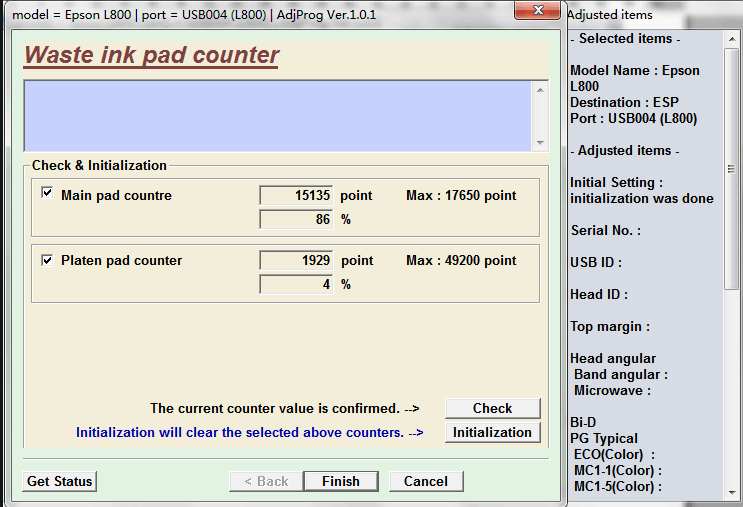Viewport: 743px width, 507px height.
Task: Click the Adjusted items panel scroll up arrow
Action: point(731,39)
